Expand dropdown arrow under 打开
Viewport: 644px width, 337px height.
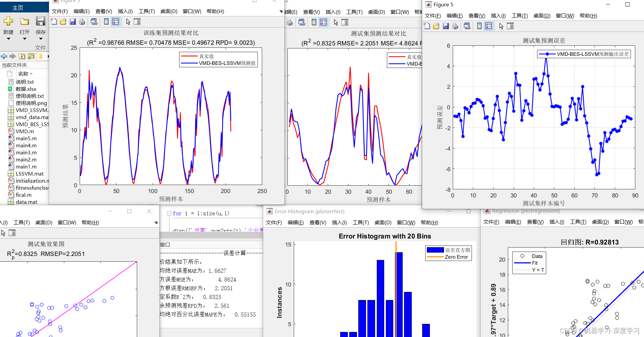click(x=25, y=39)
